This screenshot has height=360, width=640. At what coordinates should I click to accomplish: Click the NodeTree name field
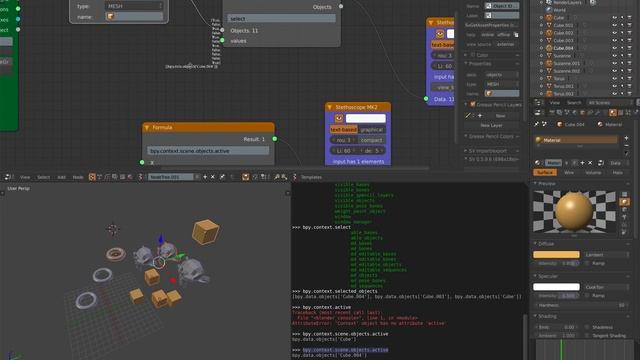pyautogui.click(x=171, y=177)
